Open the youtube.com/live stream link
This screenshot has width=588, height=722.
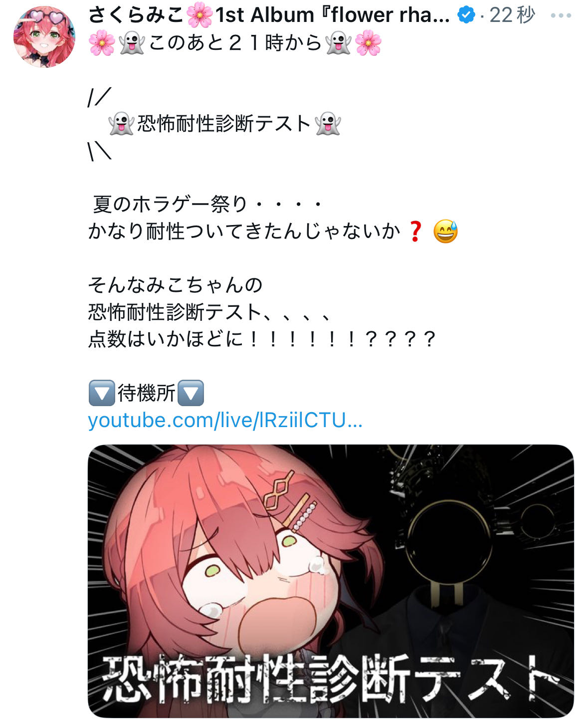pos(225,421)
